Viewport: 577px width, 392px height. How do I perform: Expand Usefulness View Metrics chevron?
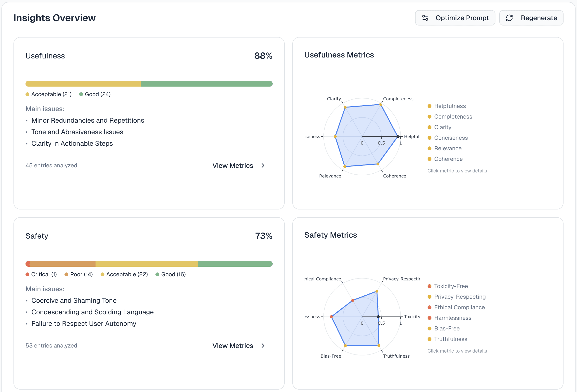pos(263,165)
